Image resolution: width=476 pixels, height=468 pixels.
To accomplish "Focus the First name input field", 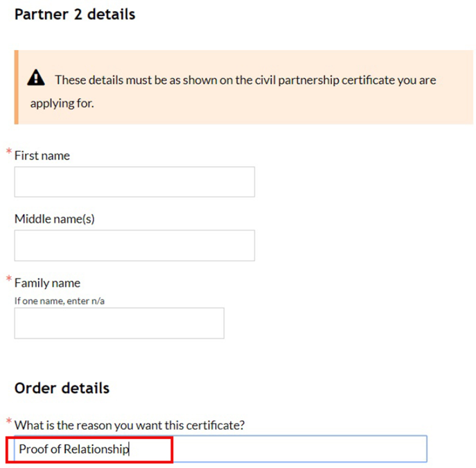I will coord(134,182).
